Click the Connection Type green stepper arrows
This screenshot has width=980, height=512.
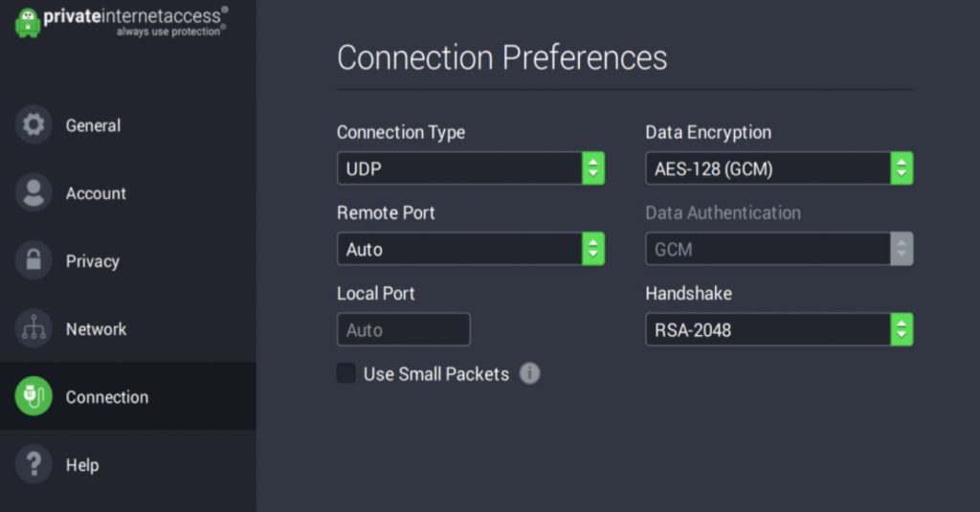[593, 168]
